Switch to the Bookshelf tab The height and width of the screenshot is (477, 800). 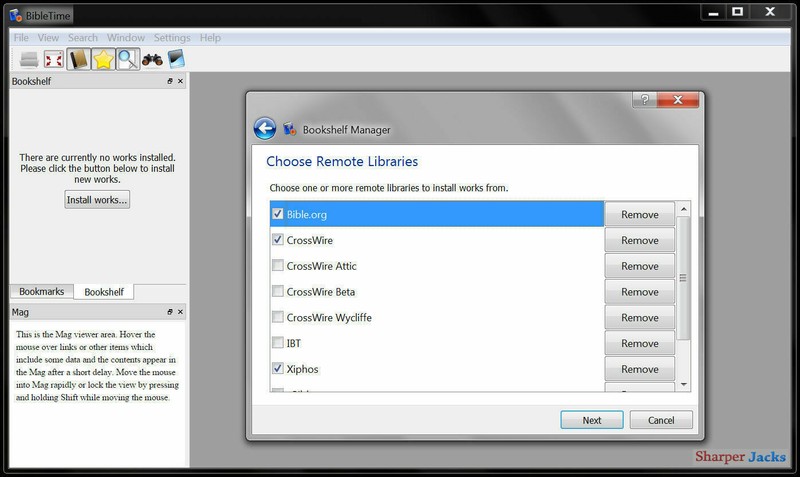[104, 292]
